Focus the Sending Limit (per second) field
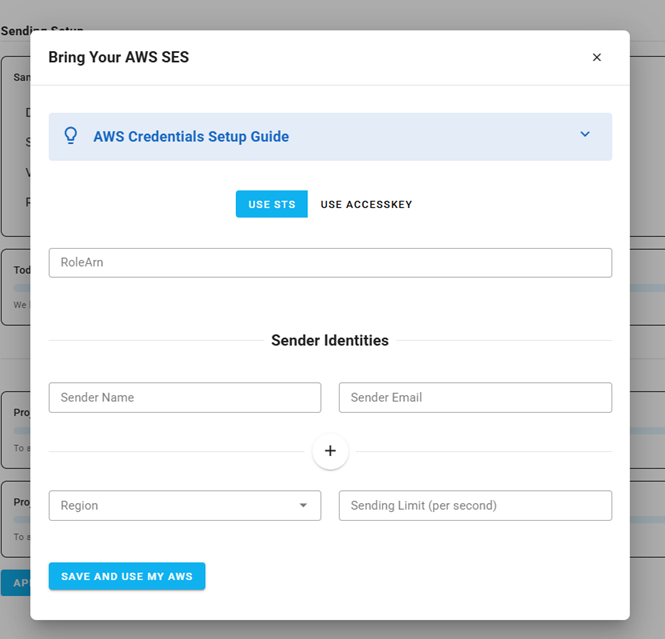This screenshot has width=665, height=639. tap(475, 505)
